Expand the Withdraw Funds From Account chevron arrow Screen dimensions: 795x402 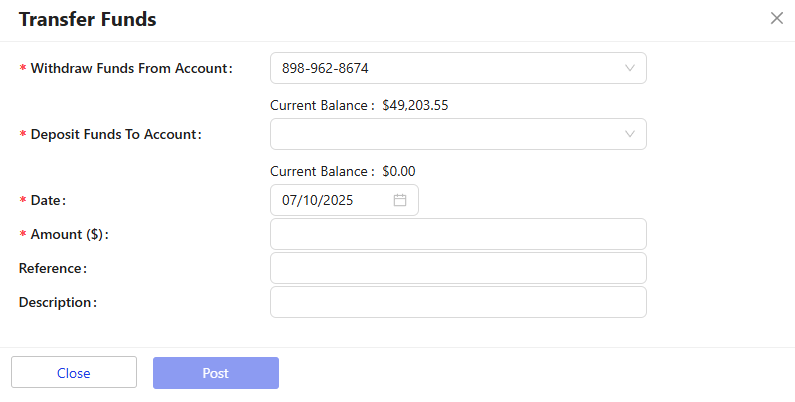click(630, 68)
